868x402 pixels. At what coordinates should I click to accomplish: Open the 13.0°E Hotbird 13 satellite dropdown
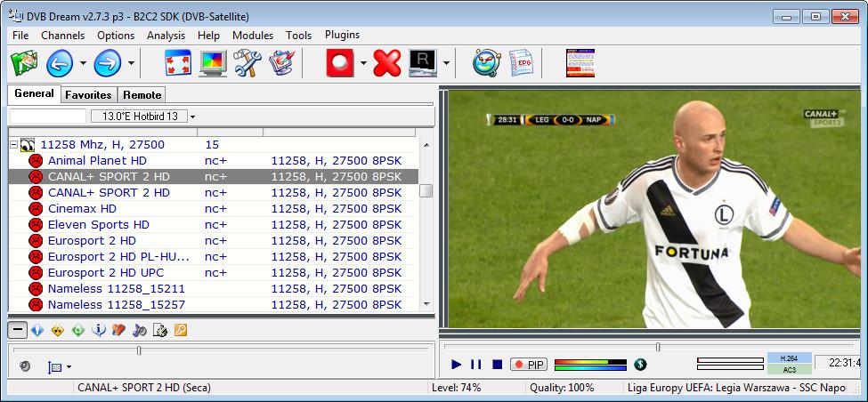click(192, 117)
